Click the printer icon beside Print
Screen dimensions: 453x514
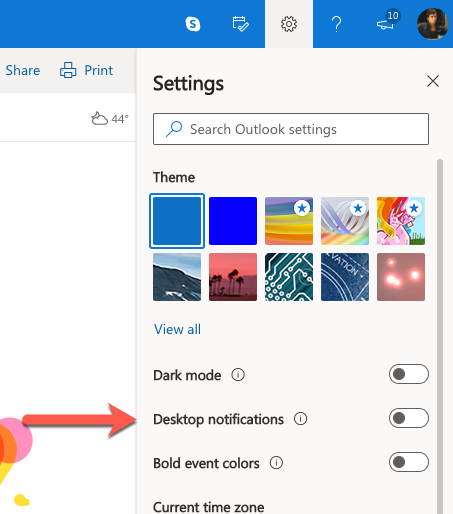(x=68, y=70)
